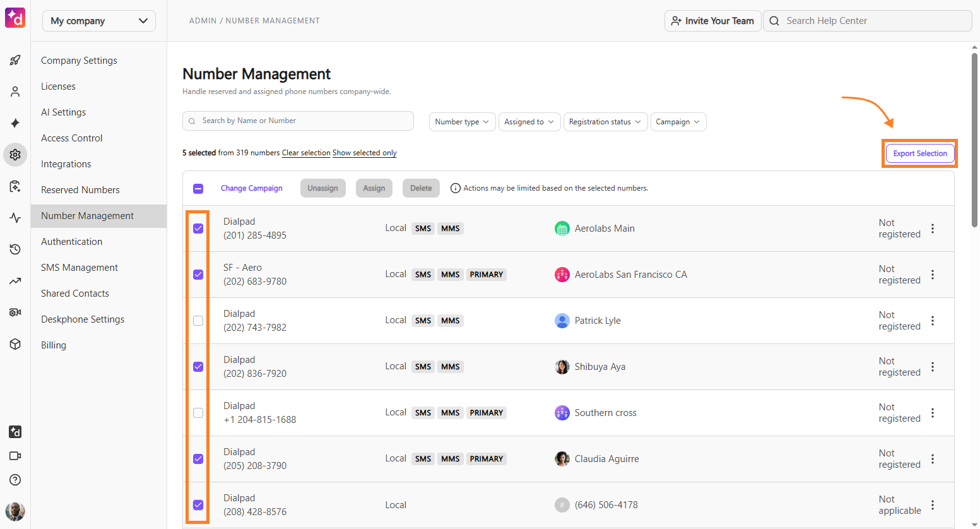Screen dimensions: 980x529
Task: Open the history clock icon in sidebar
Action: [x=15, y=249]
